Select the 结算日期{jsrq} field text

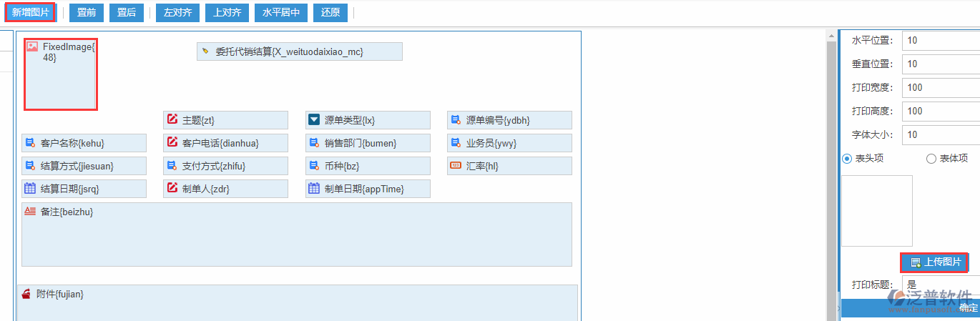(x=69, y=189)
